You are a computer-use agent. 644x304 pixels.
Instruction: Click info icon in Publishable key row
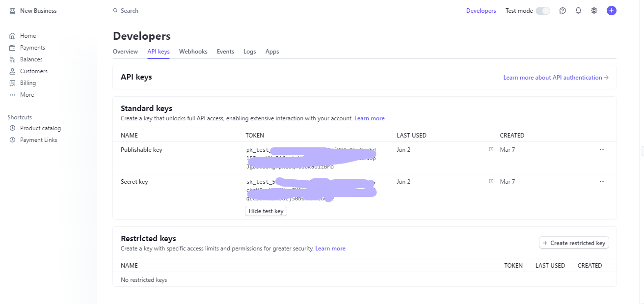click(x=491, y=149)
